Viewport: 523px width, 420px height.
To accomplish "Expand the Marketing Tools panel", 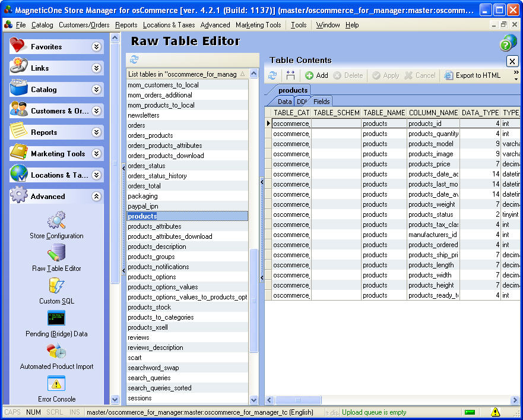I will tap(96, 154).
